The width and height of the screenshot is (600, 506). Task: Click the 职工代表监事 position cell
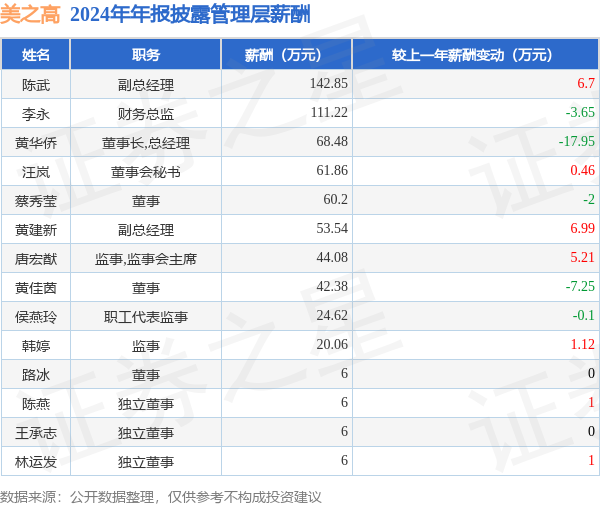tap(146, 317)
